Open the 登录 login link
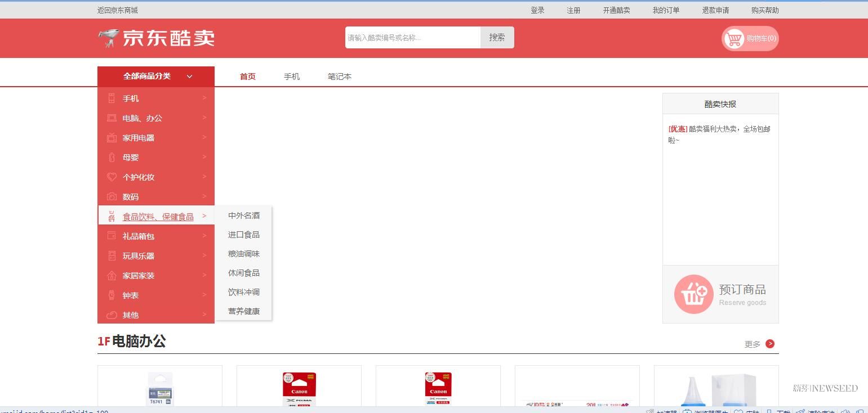 [x=537, y=10]
